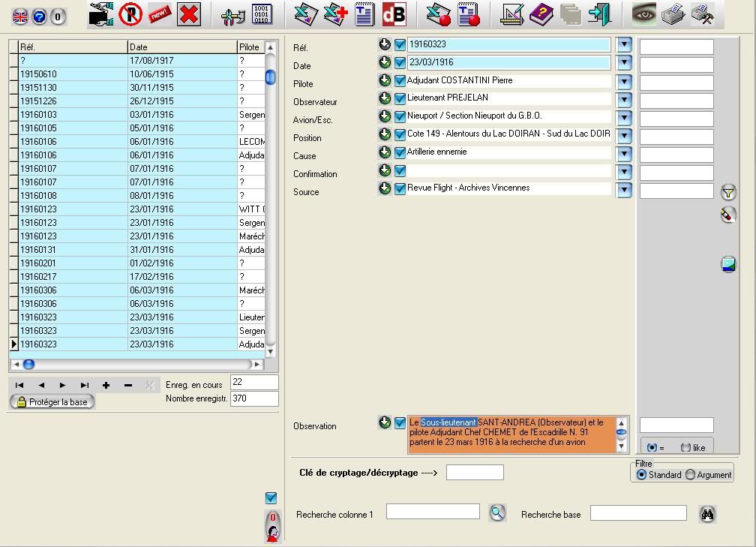Click the Clé de cryptage/décryptage input field
Image resolution: width=756 pixels, height=547 pixels.
coord(475,472)
